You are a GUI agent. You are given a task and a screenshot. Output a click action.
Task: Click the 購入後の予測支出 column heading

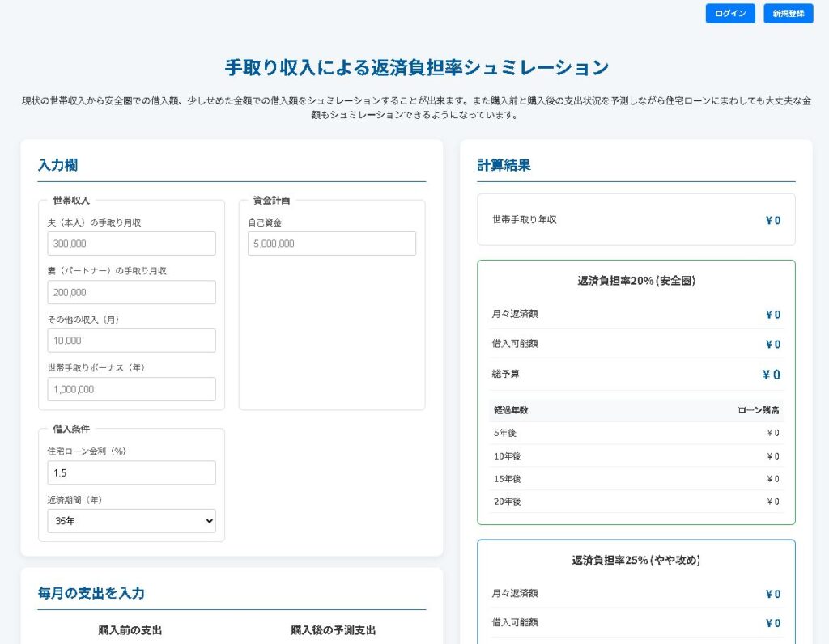(333, 630)
